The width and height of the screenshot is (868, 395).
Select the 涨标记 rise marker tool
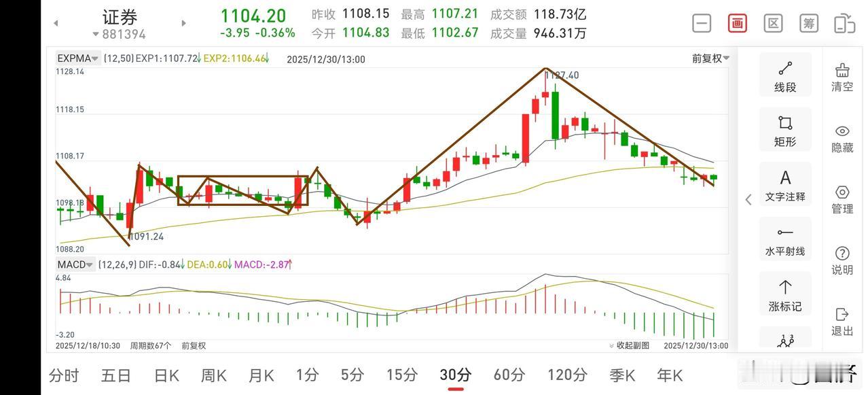784,293
